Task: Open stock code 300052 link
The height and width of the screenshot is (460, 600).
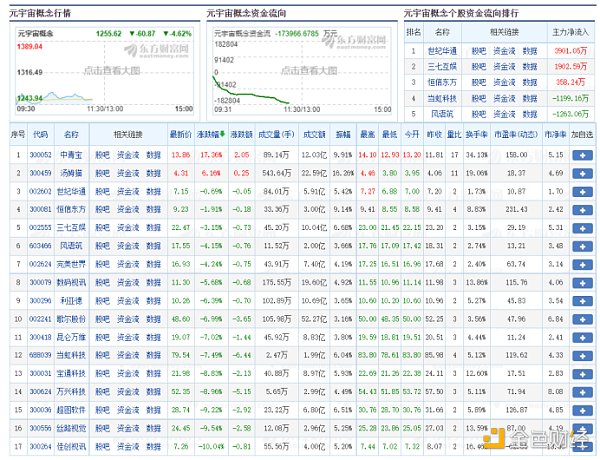Action: pyautogui.click(x=40, y=155)
